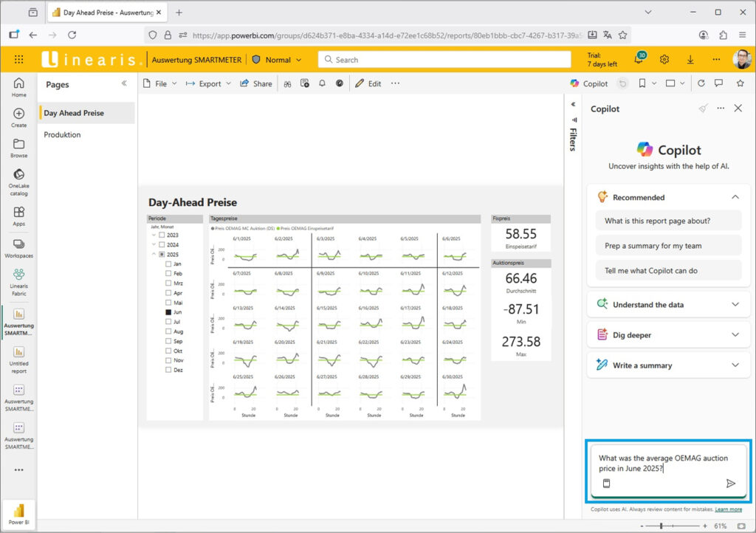Ask What is this report page about
This screenshot has height=533, width=756.
pyautogui.click(x=669, y=221)
